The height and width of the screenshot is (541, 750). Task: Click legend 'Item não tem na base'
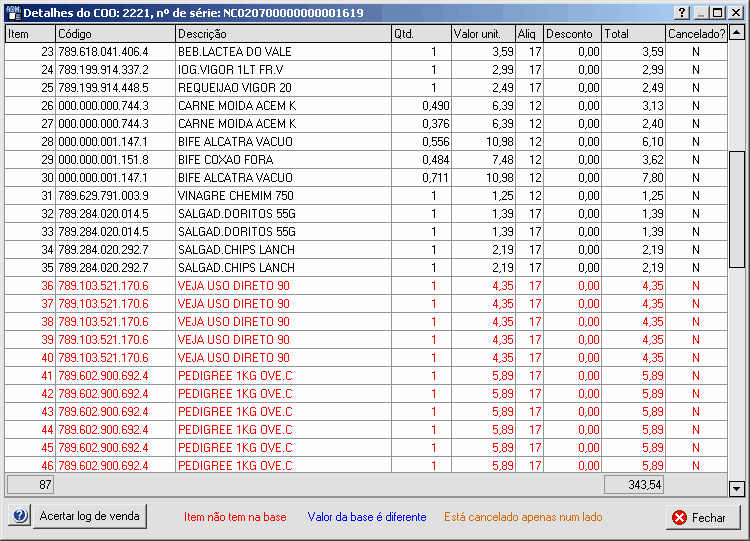(x=235, y=517)
